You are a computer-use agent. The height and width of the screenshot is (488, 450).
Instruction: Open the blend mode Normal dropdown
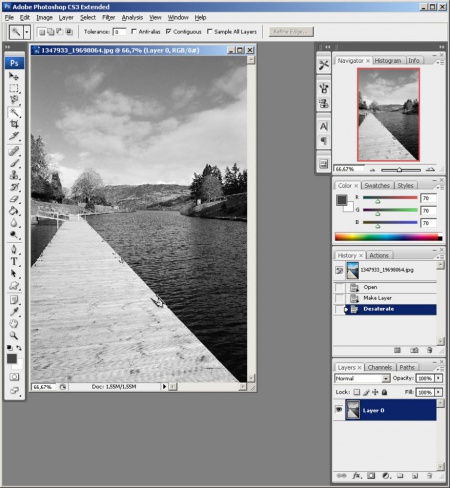pyautogui.click(x=362, y=378)
